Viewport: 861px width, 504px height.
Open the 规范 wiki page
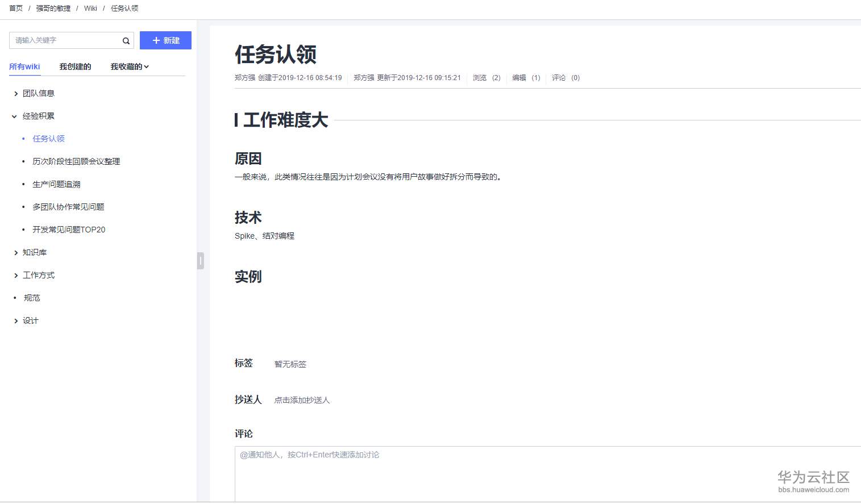pyautogui.click(x=32, y=298)
